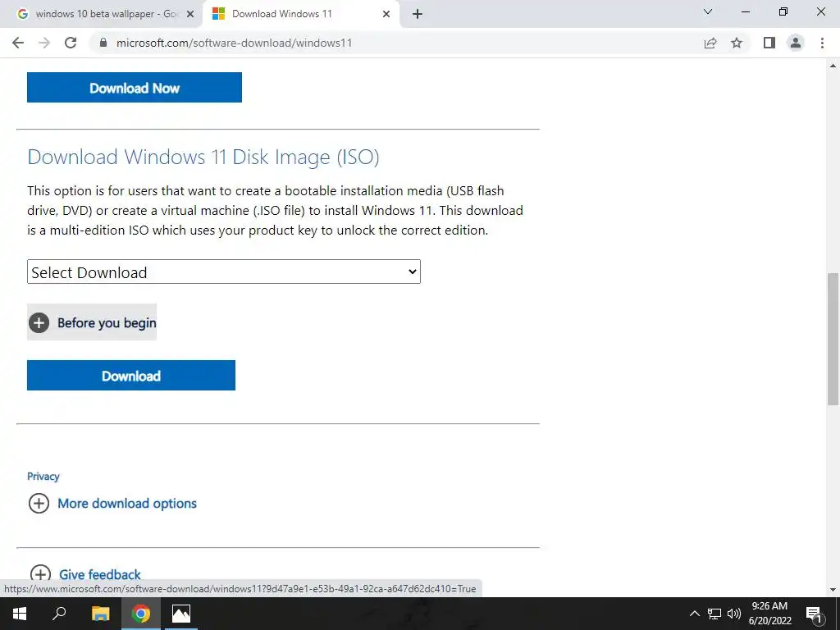Open the notification center icon
Screen dimensions: 840x630
pos(814,614)
